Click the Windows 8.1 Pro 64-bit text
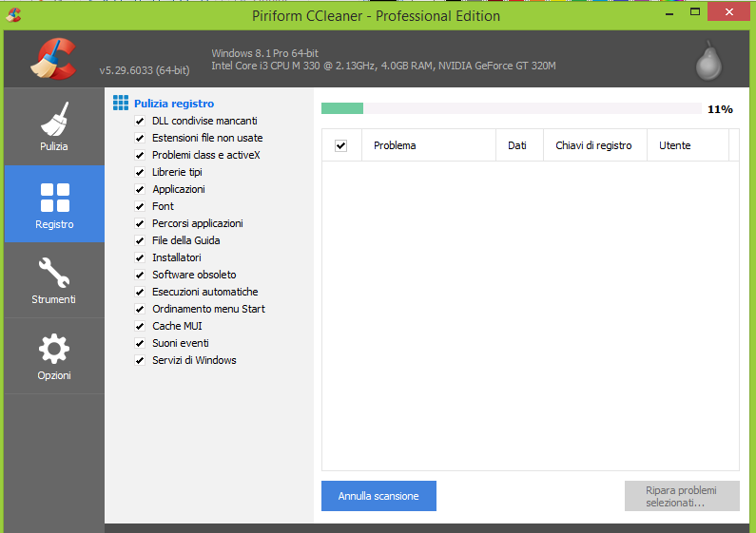The height and width of the screenshot is (533, 756). click(x=264, y=53)
